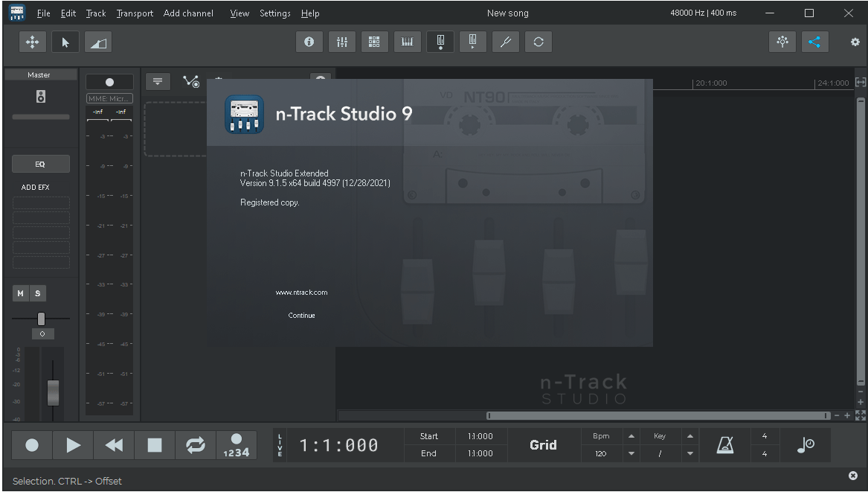
Task: Click the Bpm value 120 field
Action: click(601, 453)
